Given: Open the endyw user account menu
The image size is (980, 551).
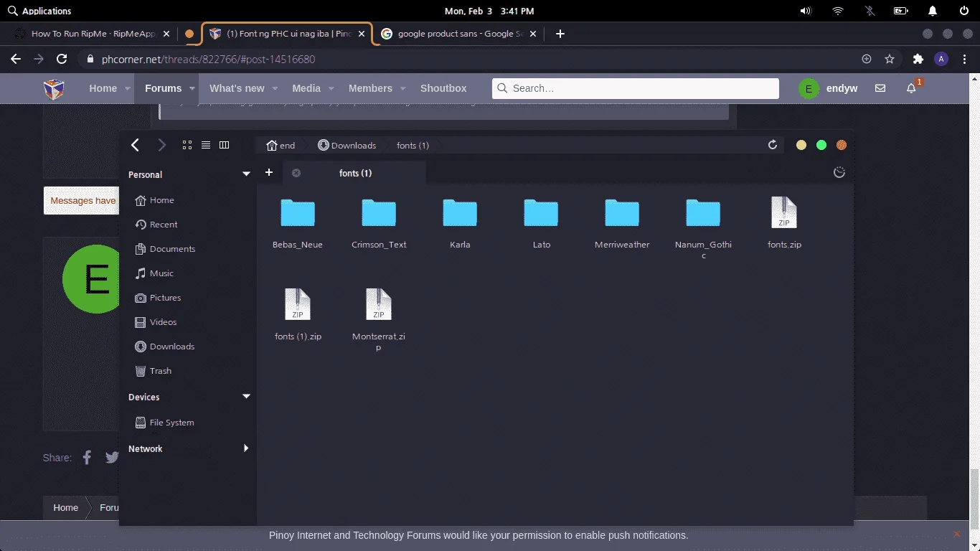Looking at the screenshot, I should click(828, 88).
